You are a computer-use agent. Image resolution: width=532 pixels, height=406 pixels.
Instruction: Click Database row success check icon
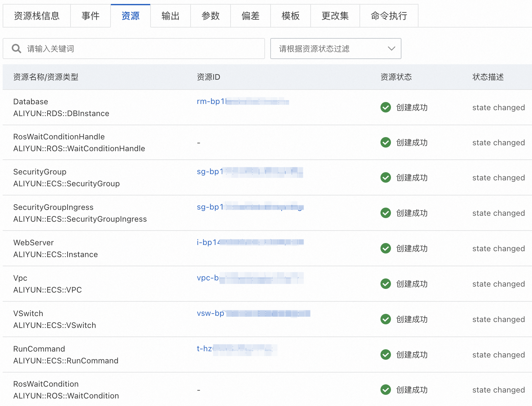386,107
